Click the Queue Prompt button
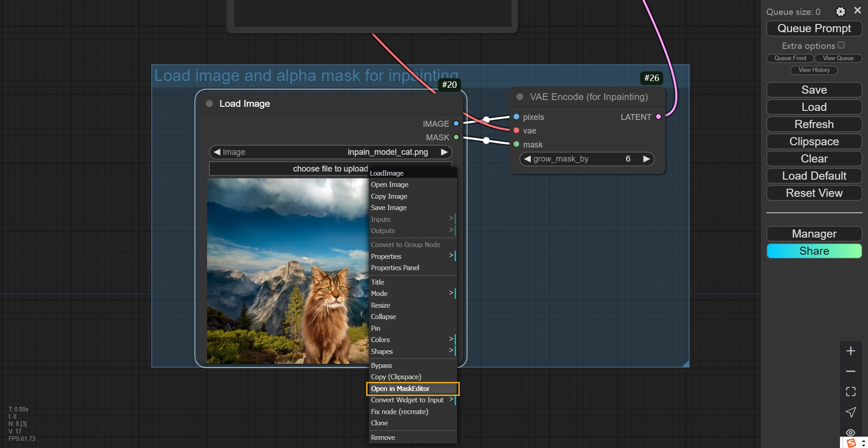The height and width of the screenshot is (448, 868). point(814,29)
